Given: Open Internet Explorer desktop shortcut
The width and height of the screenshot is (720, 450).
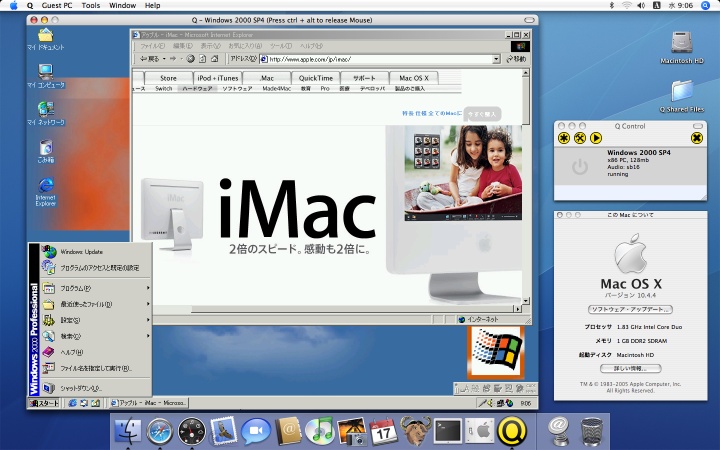Looking at the screenshot, I should pos(45,191).
